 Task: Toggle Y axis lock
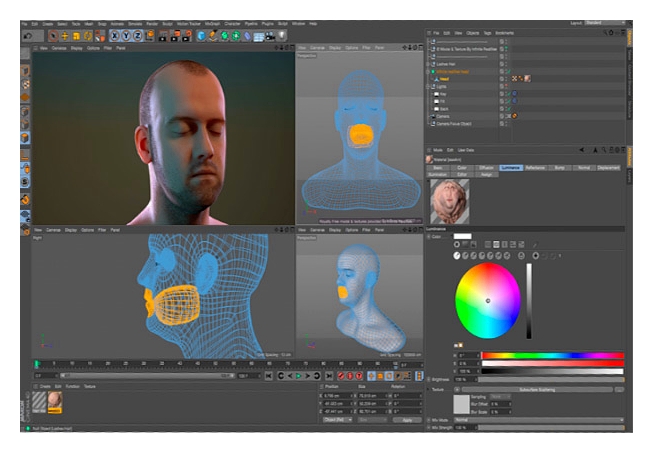pyautogui.click(x=126, y=36)
